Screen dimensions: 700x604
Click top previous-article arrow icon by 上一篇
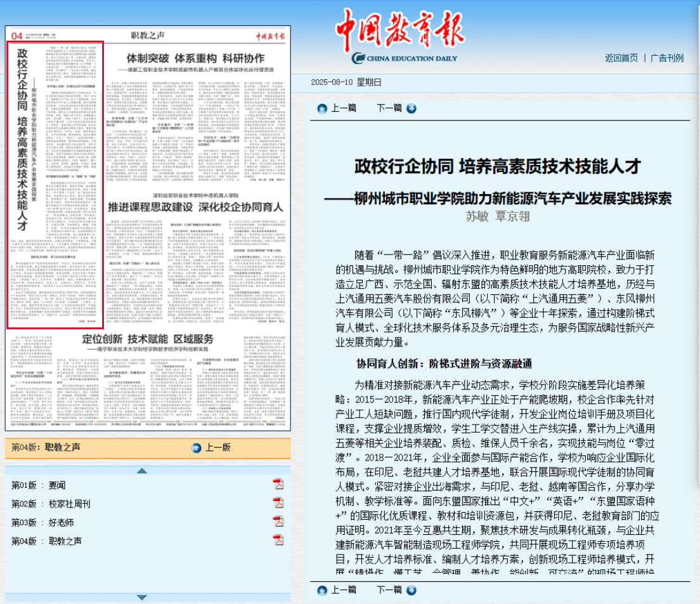(322, 108)
